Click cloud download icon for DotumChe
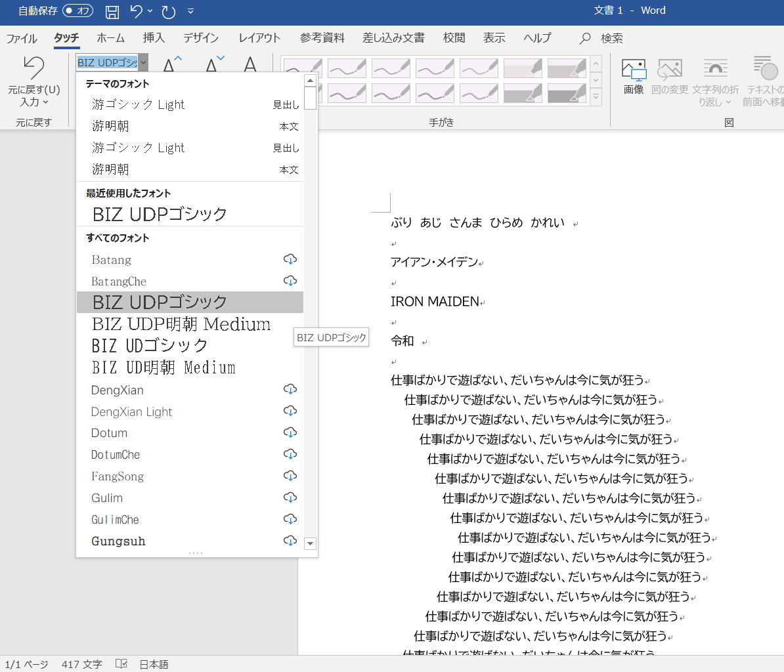The height and width of the screenshot is (672, 784). [x=290, y=454]
